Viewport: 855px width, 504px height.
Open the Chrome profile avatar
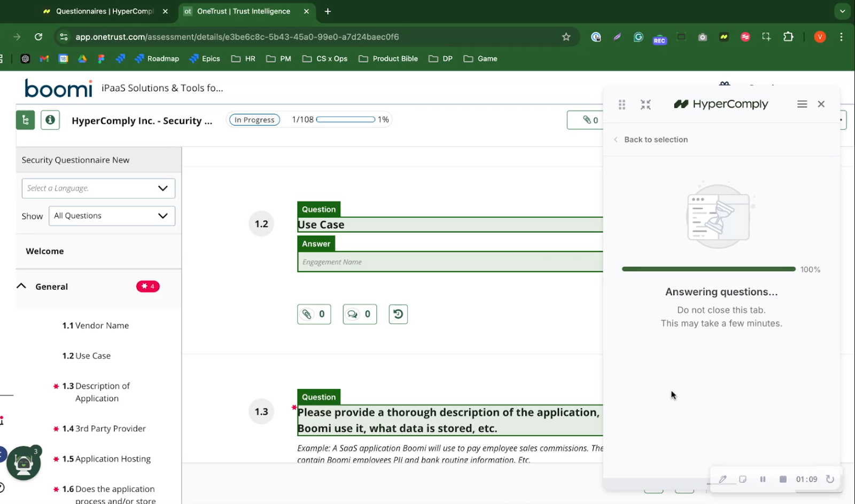pyautogui.click(x=820, y=37)
